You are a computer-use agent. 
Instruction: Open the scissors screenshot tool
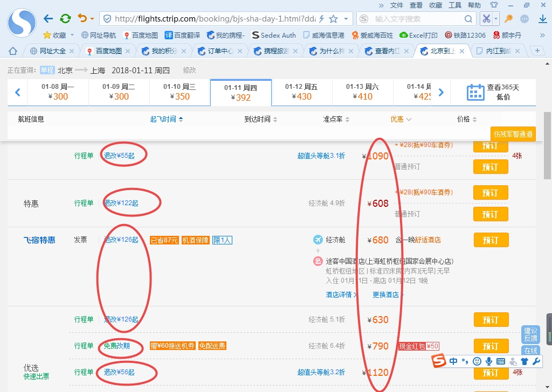click(x=487, y=19)
